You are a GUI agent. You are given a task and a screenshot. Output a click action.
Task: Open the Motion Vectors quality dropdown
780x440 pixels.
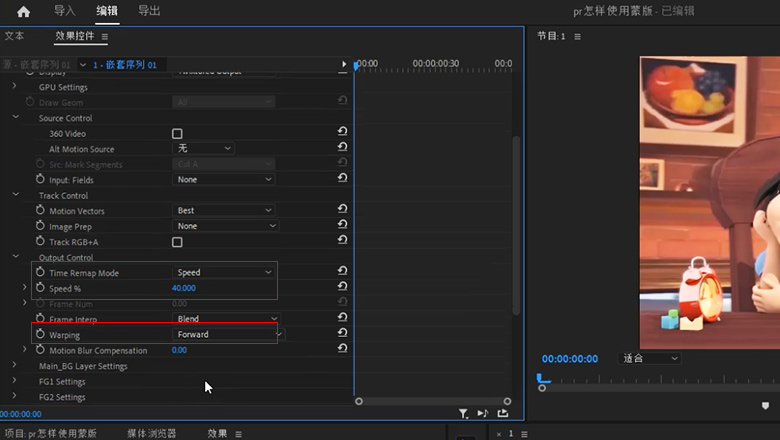point(224,211)
